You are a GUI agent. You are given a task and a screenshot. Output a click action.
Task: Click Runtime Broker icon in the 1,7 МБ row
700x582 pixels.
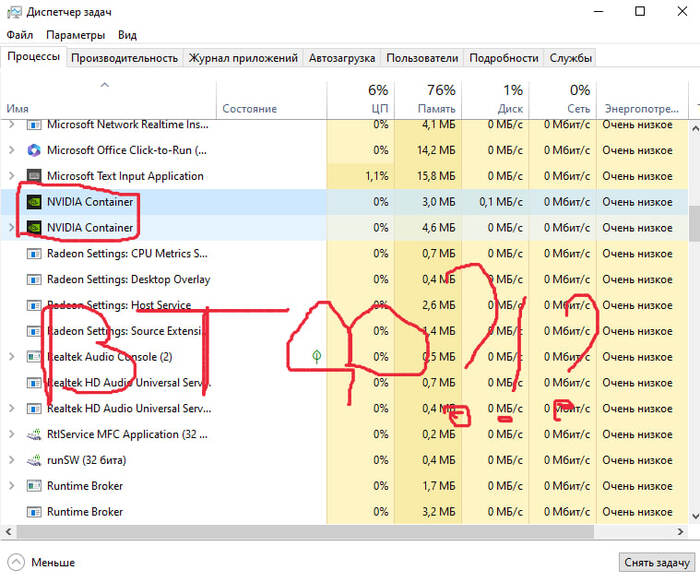[x=34, y=486]
